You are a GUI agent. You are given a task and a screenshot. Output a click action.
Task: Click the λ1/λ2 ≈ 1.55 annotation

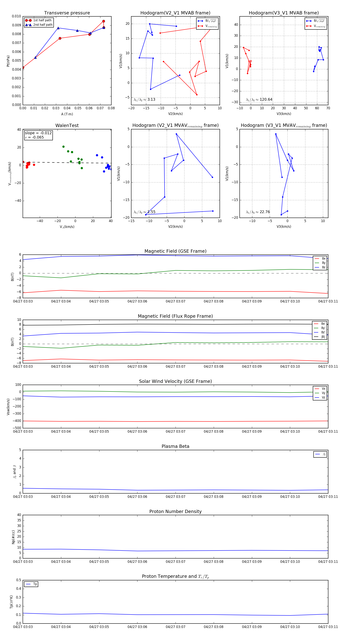click(144, 212)
